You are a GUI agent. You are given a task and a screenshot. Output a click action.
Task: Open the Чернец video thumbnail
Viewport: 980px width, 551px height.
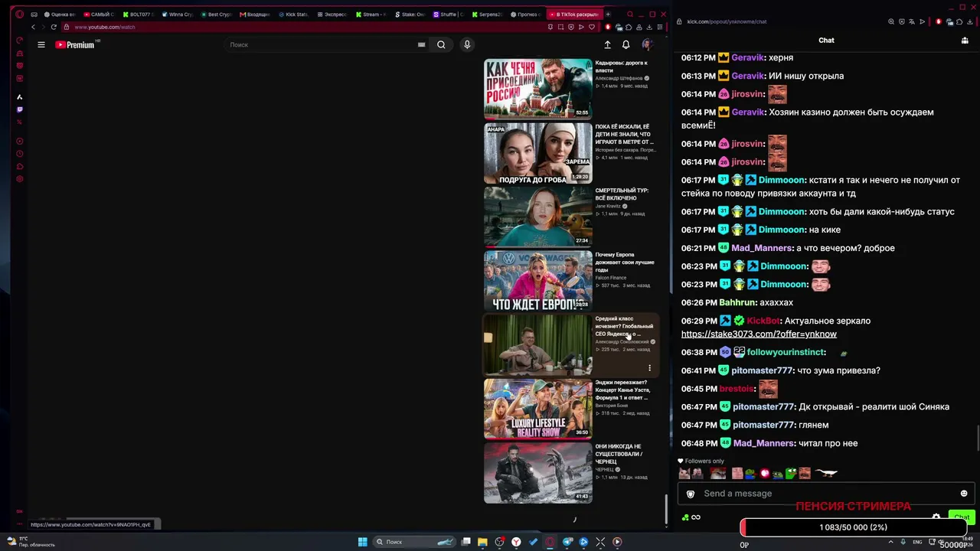tap(537, 473)
